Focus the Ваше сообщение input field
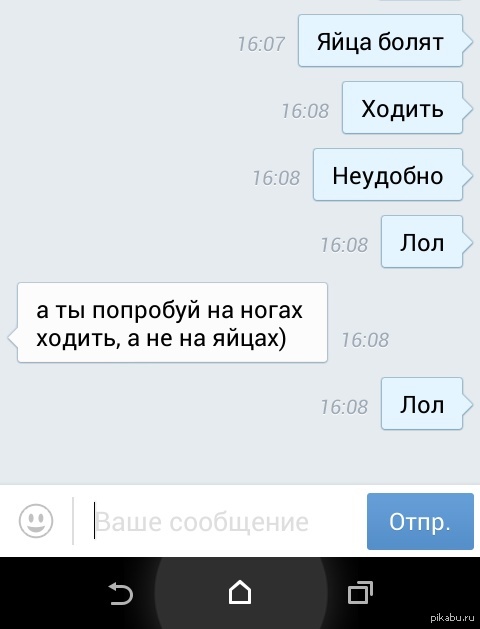This screenshot has height=629, width=480. coord(219,521)
